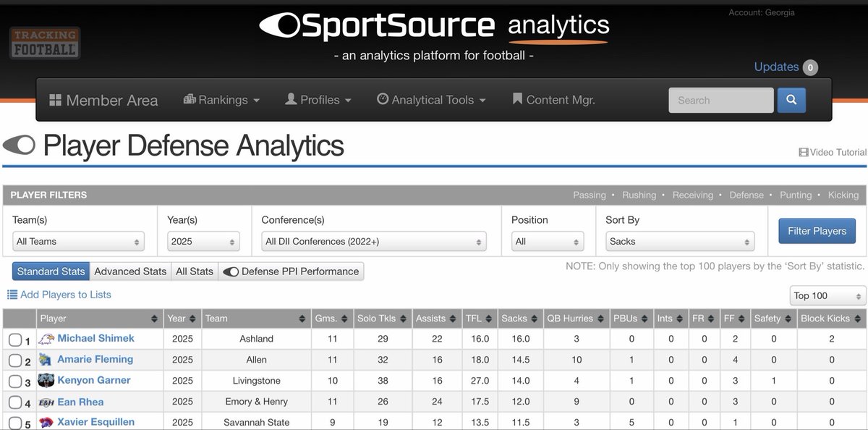This screenshot has width=868, height=430.
Task: Sort table by TFL column
Action: coord(480,319)
